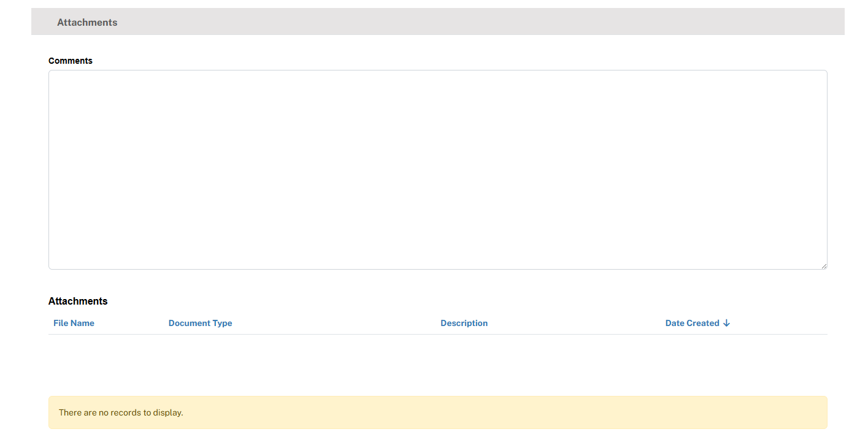Screen dimensions: 868x448
Task: Place cursor at top-left of Comments box
Action: click(55, 77)
